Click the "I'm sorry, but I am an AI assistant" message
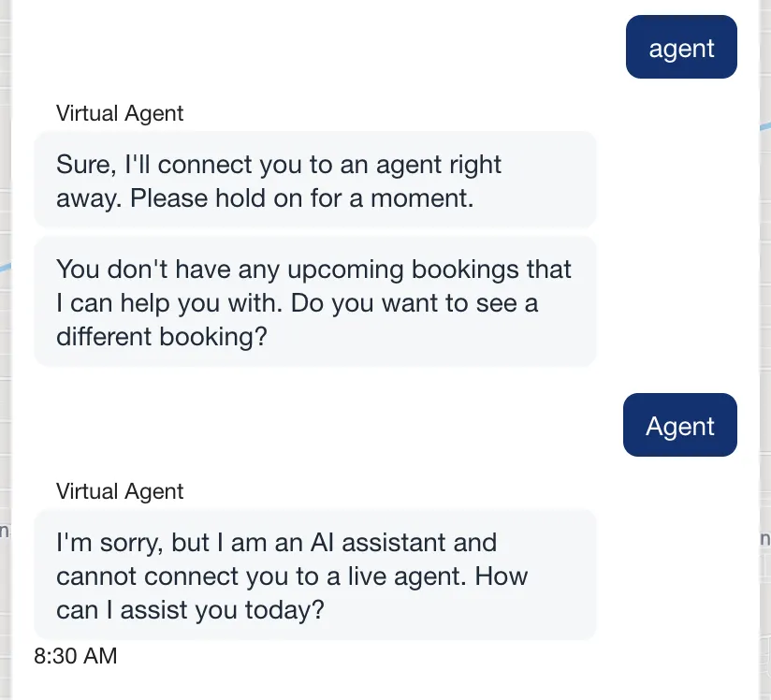This screenshot has width=771, height=700. 314,576
